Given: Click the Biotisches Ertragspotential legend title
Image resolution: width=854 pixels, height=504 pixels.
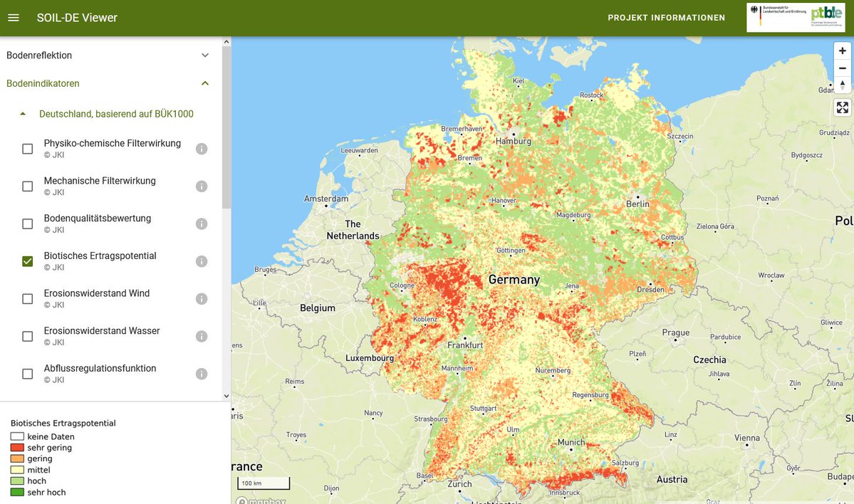Looking at the screenshot, I should (63, 423).
